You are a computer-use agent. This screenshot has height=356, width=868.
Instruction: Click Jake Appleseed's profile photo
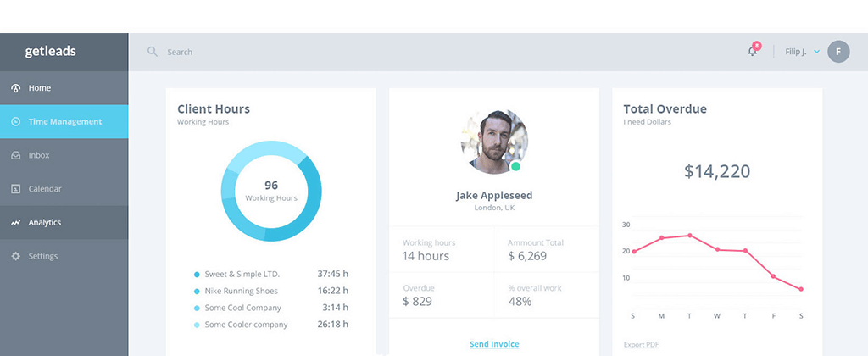(x=494, y=142)
